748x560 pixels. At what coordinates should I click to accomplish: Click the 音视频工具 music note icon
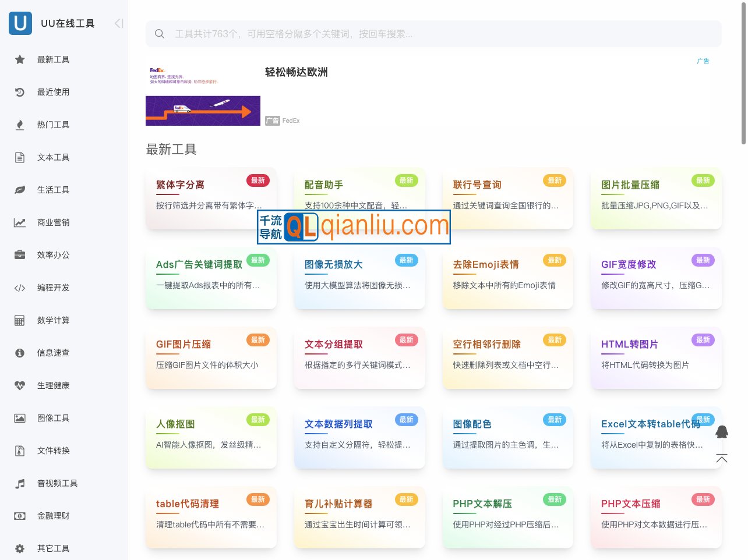pos(19,483)
